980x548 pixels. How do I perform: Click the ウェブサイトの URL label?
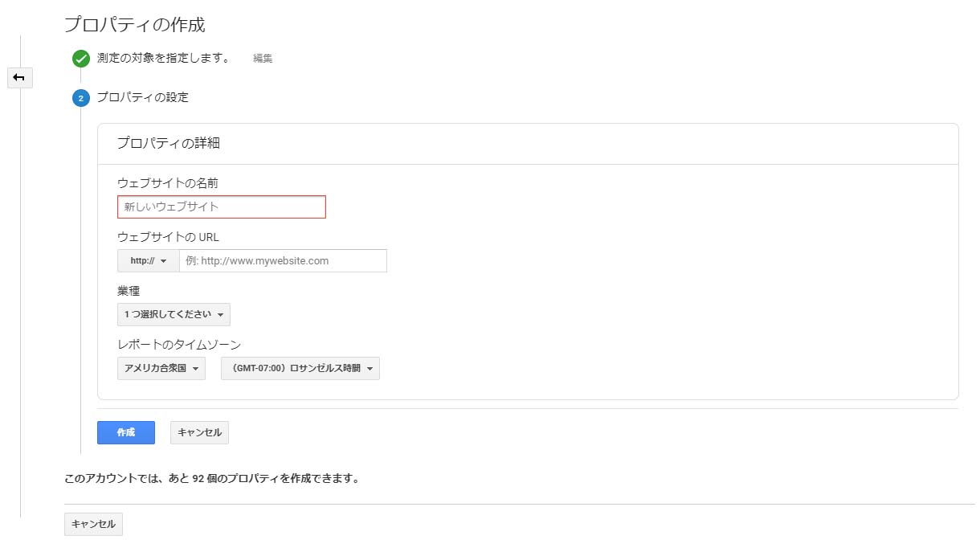pyautogui.click(x=168, y=237)
